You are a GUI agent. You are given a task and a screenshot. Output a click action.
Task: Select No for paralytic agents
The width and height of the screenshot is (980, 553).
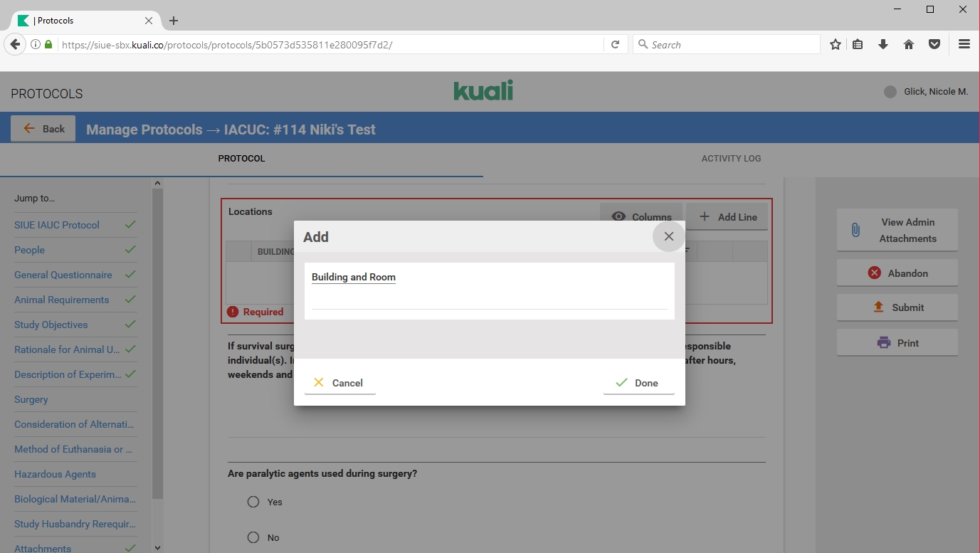pyautogui.click(x=253, y=537)
